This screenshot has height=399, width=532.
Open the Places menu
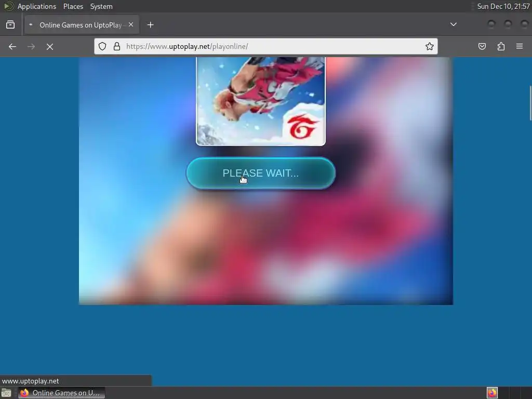(73, 6)
